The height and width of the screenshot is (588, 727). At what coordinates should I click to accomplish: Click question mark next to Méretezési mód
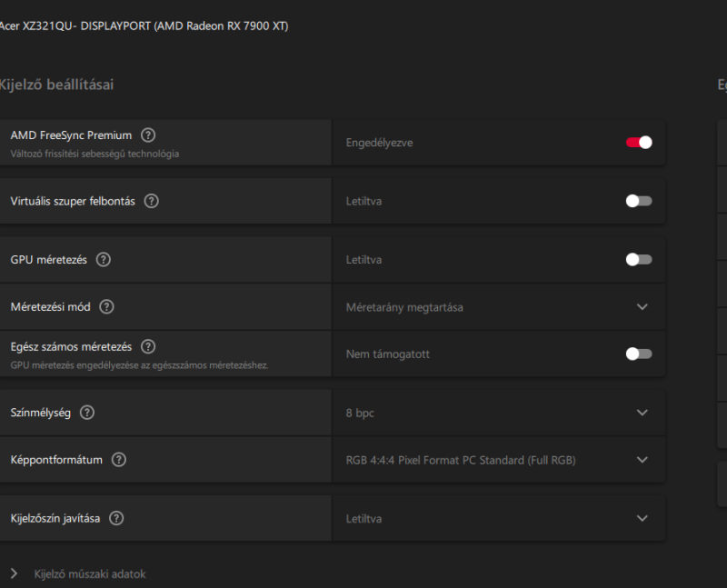click(x=107, y=307)
